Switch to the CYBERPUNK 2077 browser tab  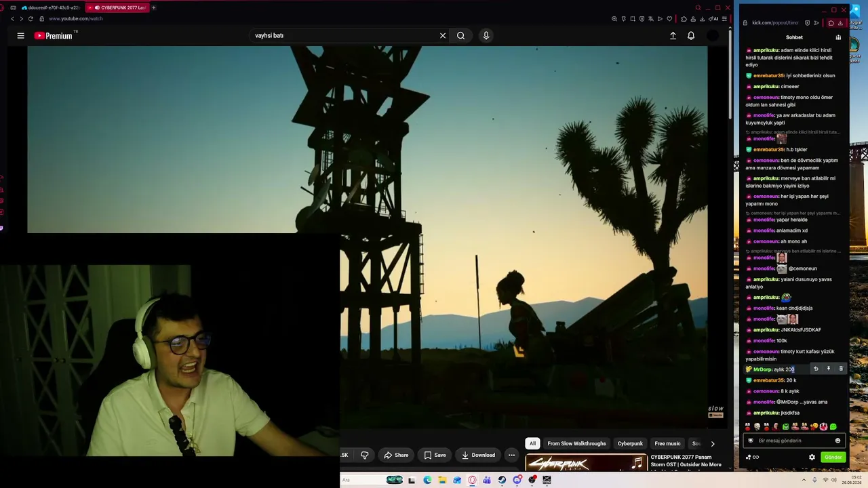click(118, 7)
